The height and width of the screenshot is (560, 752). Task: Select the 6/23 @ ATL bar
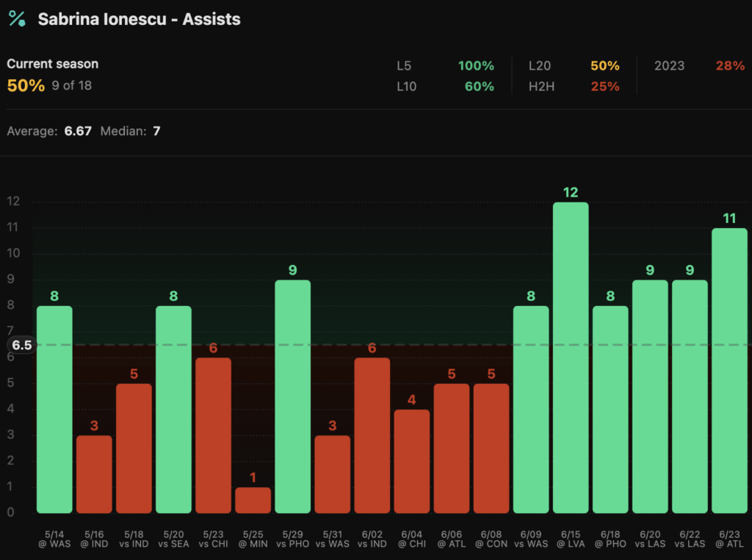[729, 371]
